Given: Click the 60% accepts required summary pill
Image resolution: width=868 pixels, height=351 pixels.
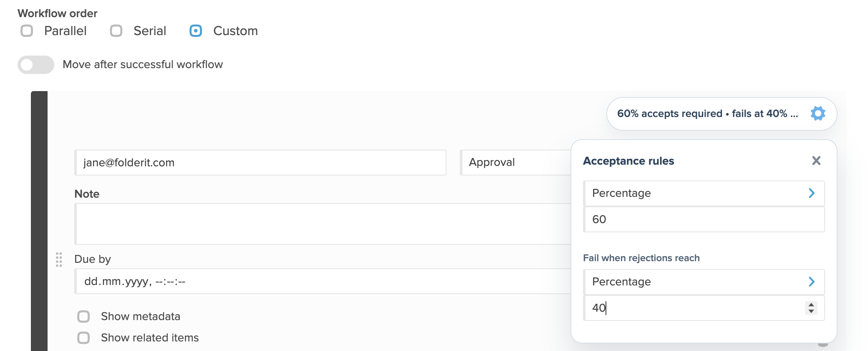Looking at the screenshot, I should [x=722, y=114].
